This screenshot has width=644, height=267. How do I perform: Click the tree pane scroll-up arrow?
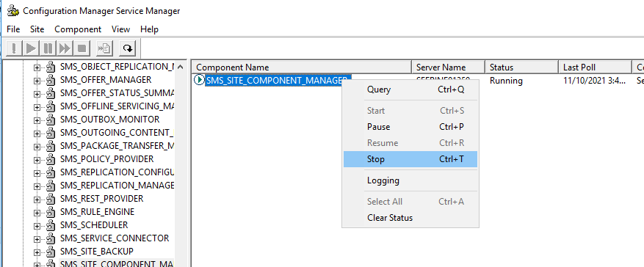[181, 67]
